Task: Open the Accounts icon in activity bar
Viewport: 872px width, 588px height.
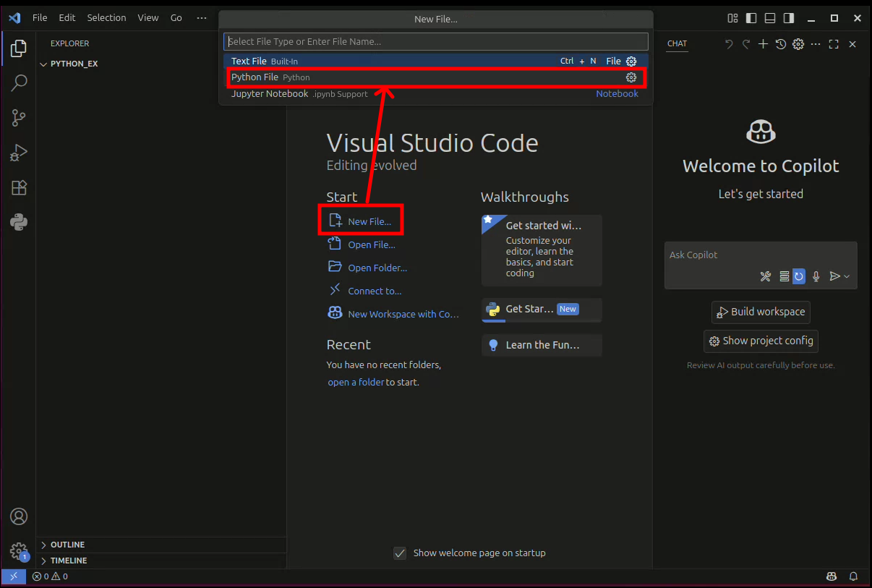Action: [x=19, y=516]
